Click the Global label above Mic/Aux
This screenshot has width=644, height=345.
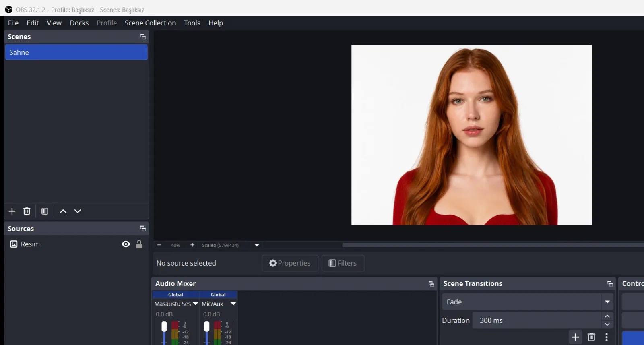click(218, 295)
